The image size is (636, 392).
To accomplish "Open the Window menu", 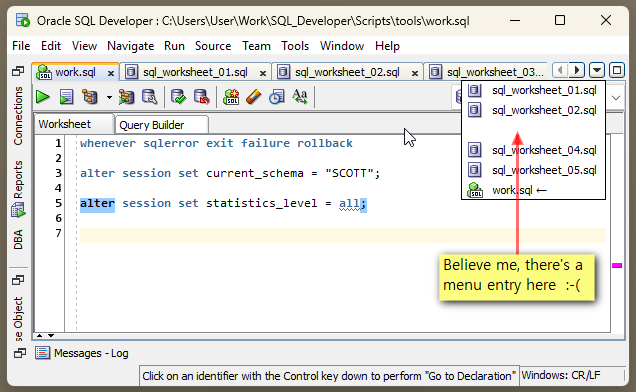I will (x=342, y=46).
